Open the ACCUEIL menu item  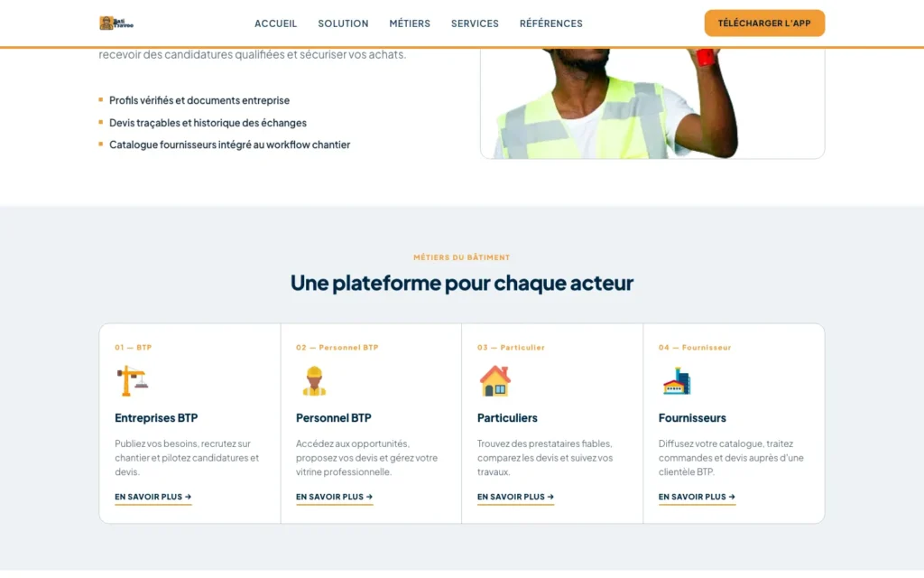[275, 23]
